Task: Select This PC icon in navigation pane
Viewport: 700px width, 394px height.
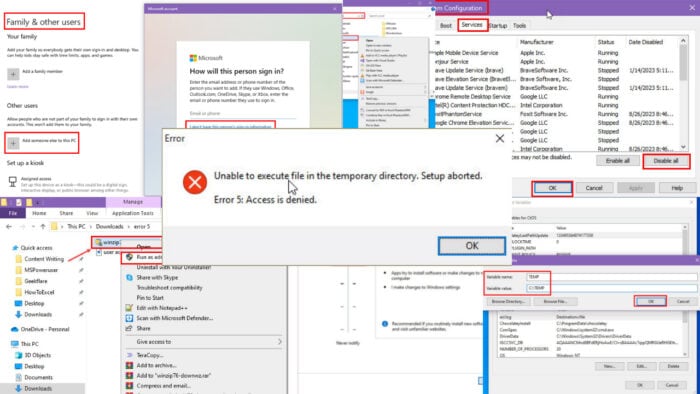Action: point(15,344)
